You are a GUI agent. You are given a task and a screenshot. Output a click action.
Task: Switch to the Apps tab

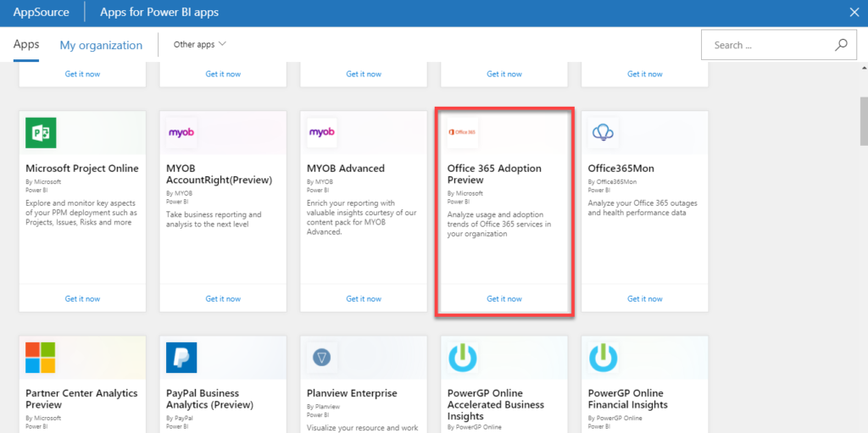pyautogui.click(x=26, y=45)
